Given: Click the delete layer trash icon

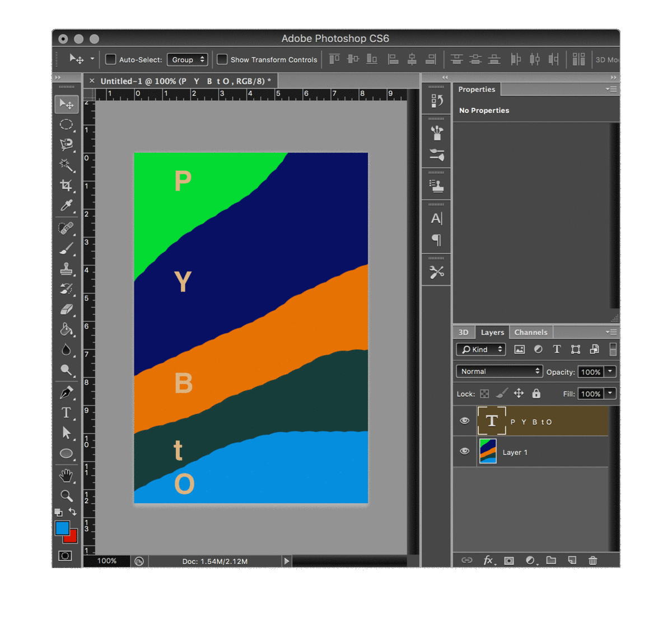Looking at the screenshot, I should 593,560.
